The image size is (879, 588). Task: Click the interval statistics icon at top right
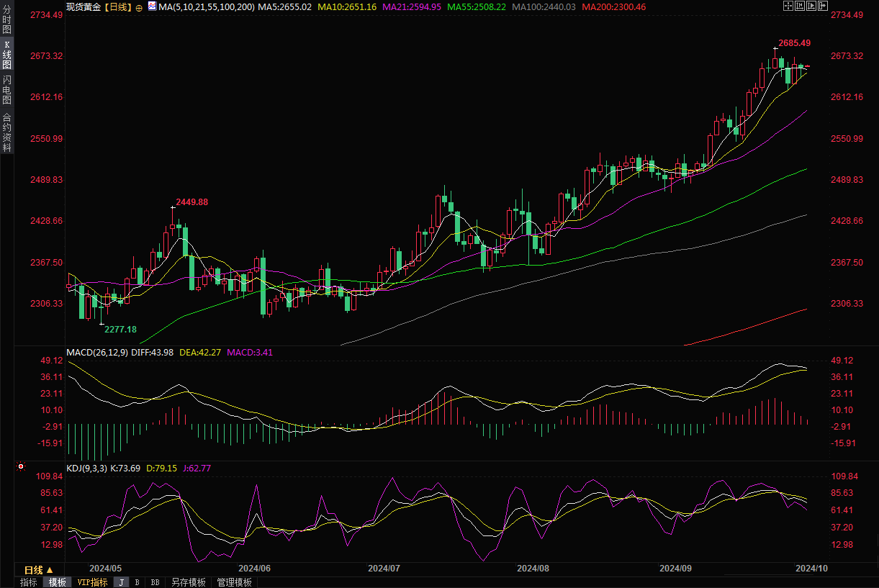800,6
